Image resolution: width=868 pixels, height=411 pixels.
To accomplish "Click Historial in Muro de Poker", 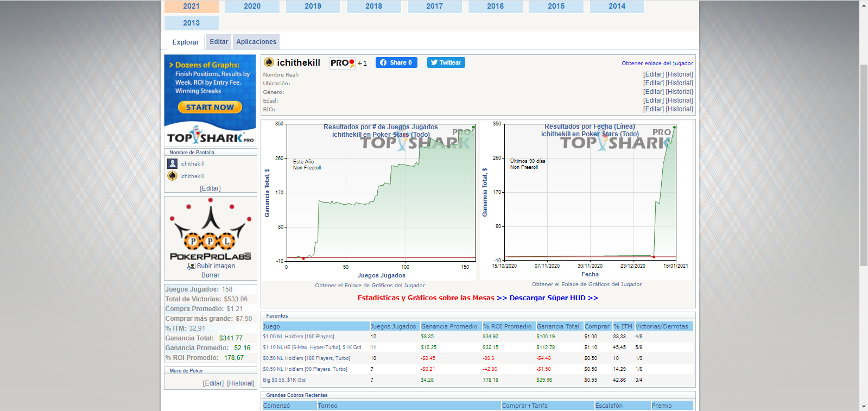I will pyautogui.click(x=240, y=383).
